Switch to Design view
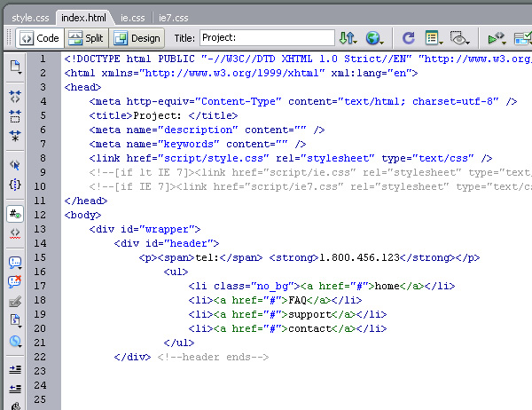 tap(137, 38)
